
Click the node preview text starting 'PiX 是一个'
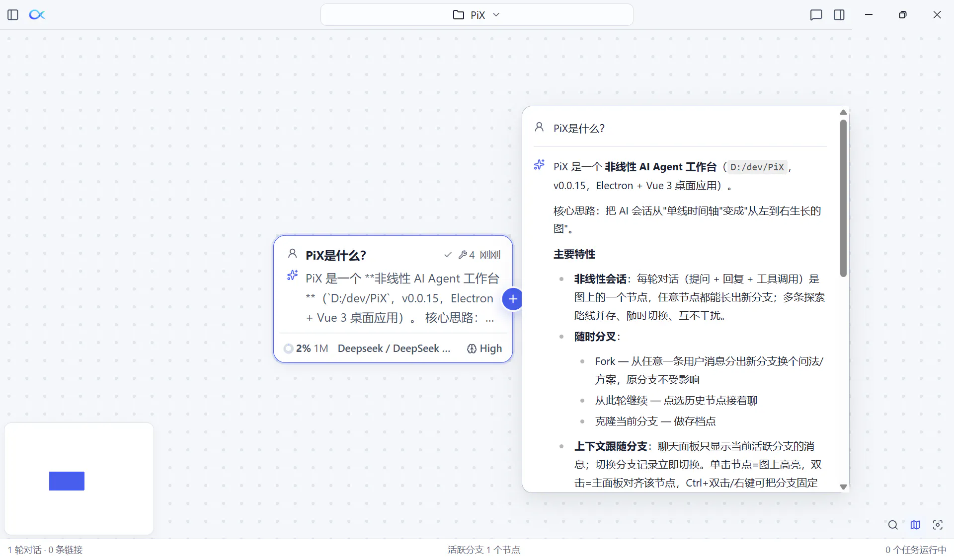click(402, 298)
